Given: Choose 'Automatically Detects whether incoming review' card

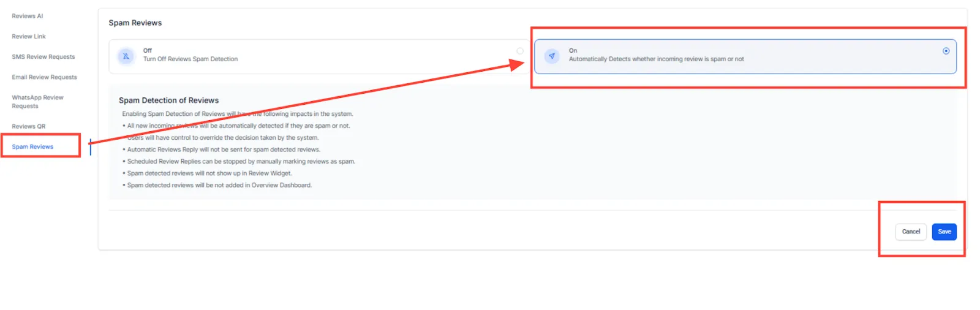Looking at the screenshot, I should click(x=745, y=56).
